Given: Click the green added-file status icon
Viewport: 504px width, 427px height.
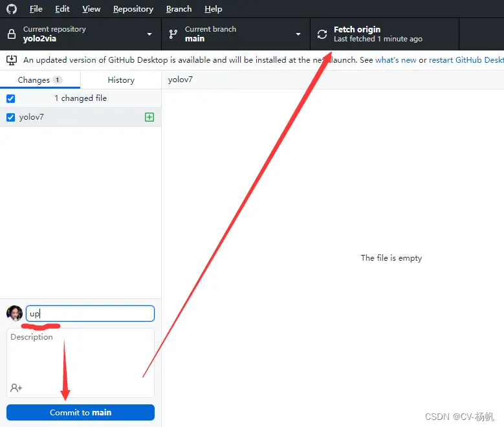Looking at the screenshot, I should point(149,117).
